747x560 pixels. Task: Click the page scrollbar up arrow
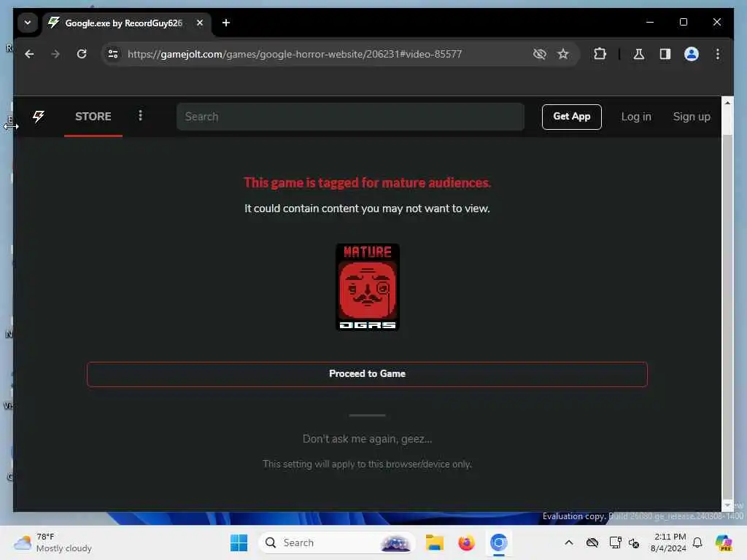click(x=727, y=102)
